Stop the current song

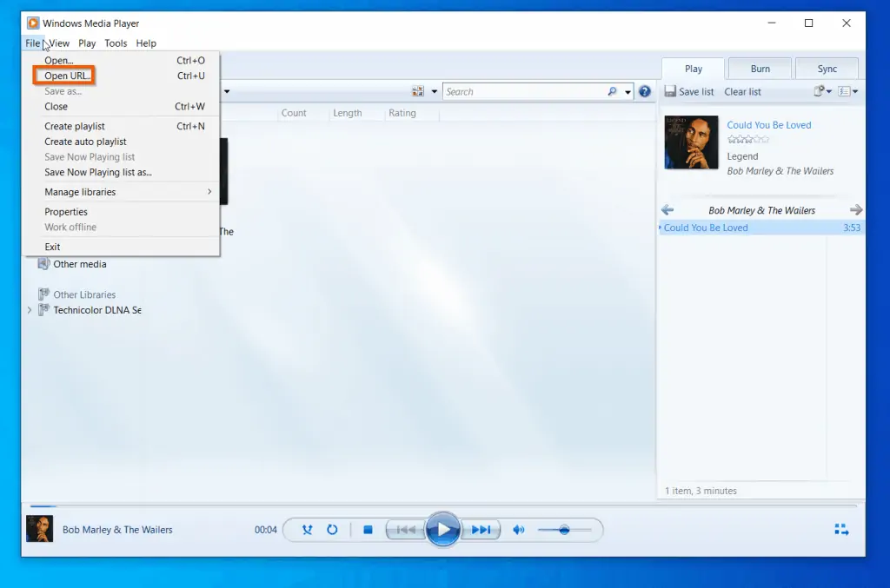[x=367, y=530]
